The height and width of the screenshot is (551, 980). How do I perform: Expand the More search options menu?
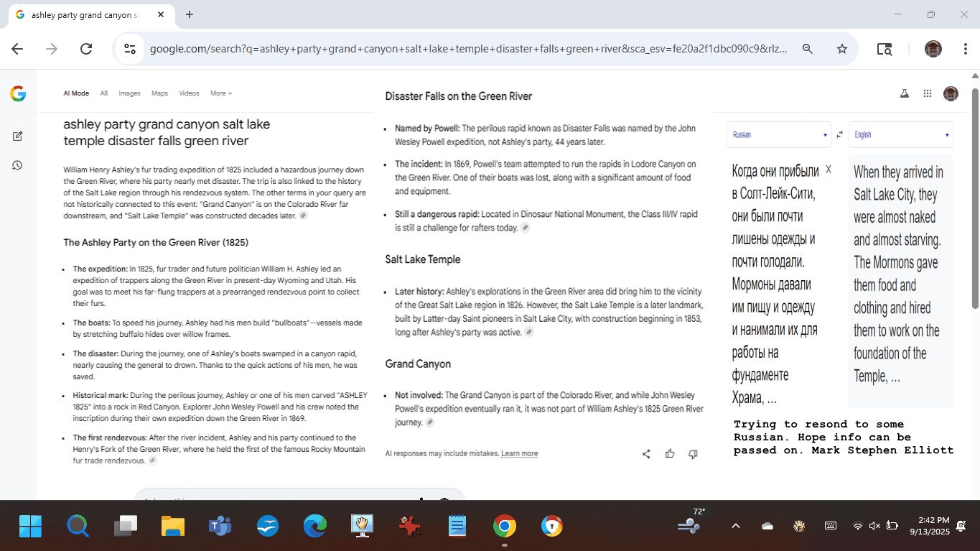point(220,93)
